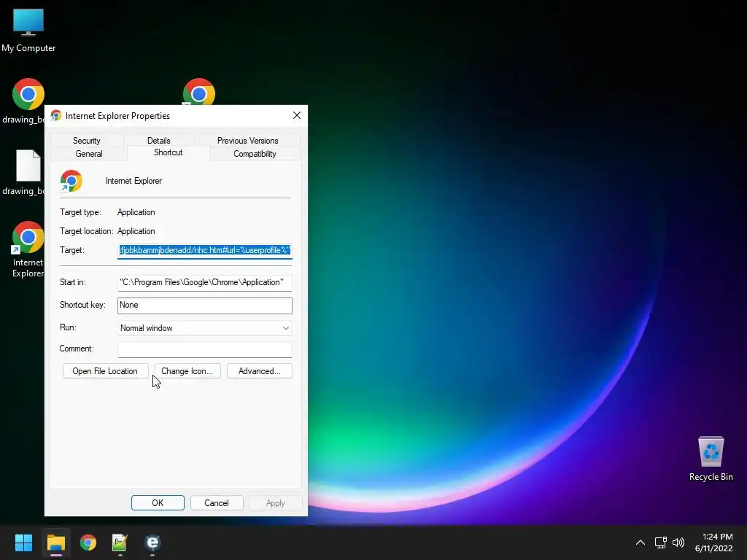747x560 pixels.
Task: Open My Computer desktop icon
Action: (x=28, y=29)
